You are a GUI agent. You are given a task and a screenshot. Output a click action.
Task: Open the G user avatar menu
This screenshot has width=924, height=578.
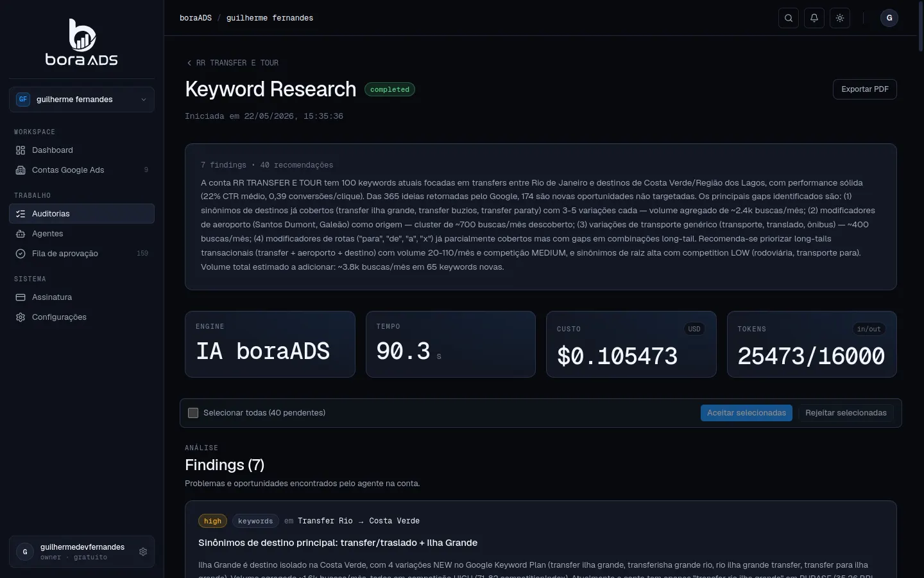(x=889, y=18)
